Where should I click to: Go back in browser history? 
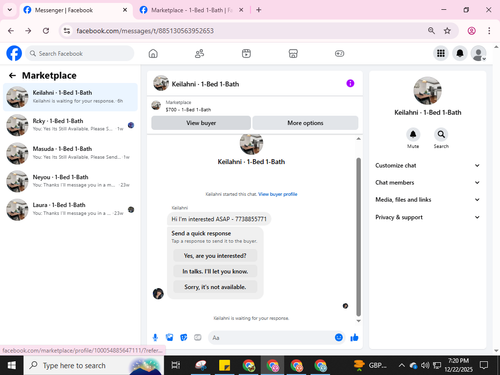[11, 31]
